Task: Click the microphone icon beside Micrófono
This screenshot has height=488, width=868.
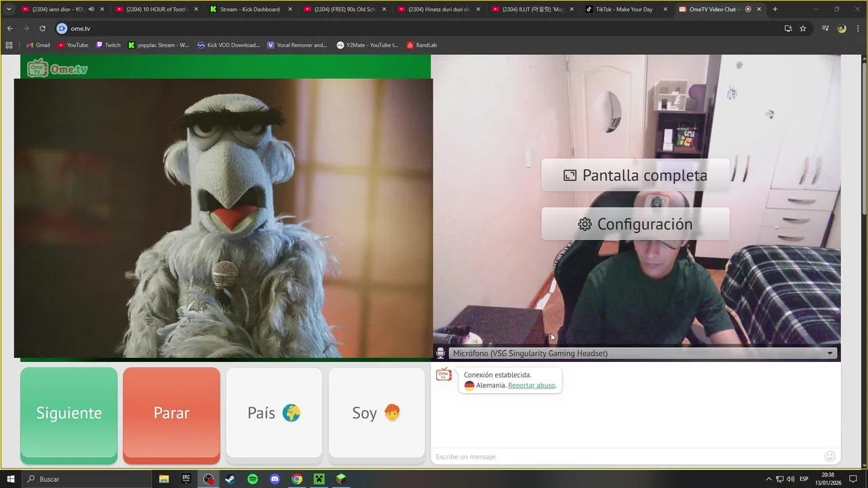Action: pyautogui.click(x=440, y=353)
